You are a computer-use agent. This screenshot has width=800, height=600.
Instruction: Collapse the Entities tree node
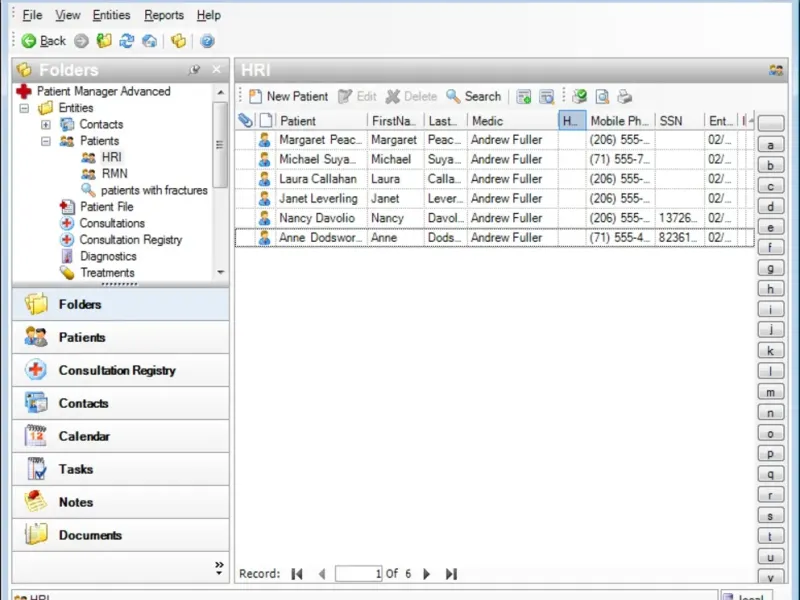pyautogui.click(x=24, y=108)
